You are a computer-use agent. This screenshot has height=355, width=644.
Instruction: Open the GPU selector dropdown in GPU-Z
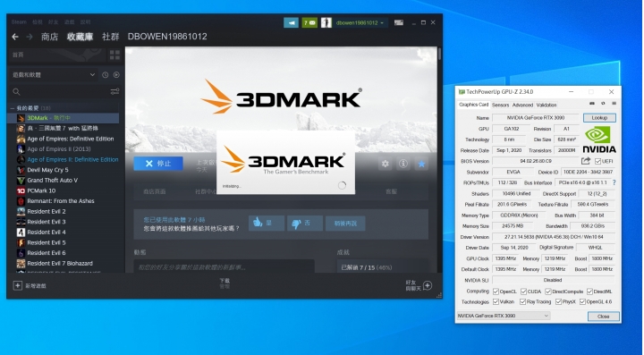[x=503, y=316]
